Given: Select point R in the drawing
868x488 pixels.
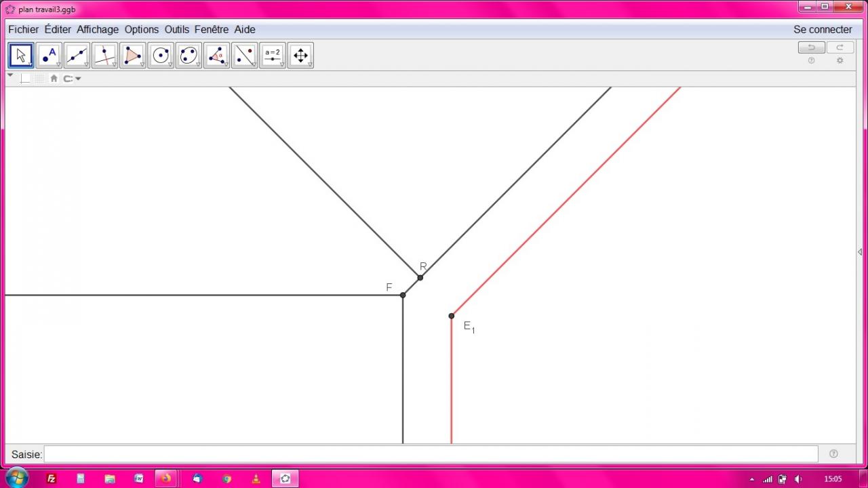Looking at the screenshot, I should [x=420, y=278].
